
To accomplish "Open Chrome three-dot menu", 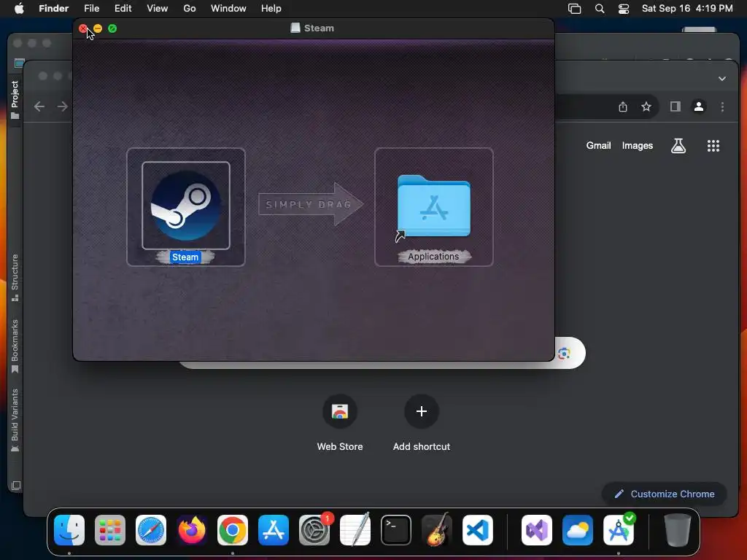I will click(x=722, y=107).
